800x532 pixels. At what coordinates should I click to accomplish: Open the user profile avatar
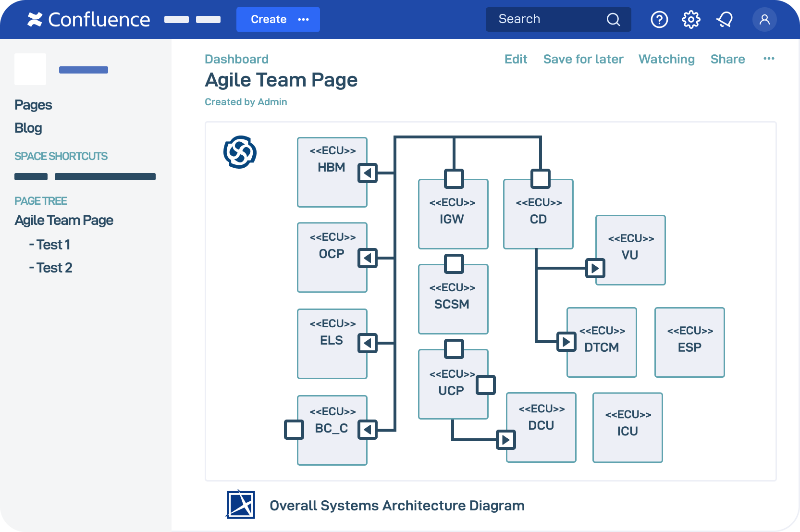(x=764, y=20)
